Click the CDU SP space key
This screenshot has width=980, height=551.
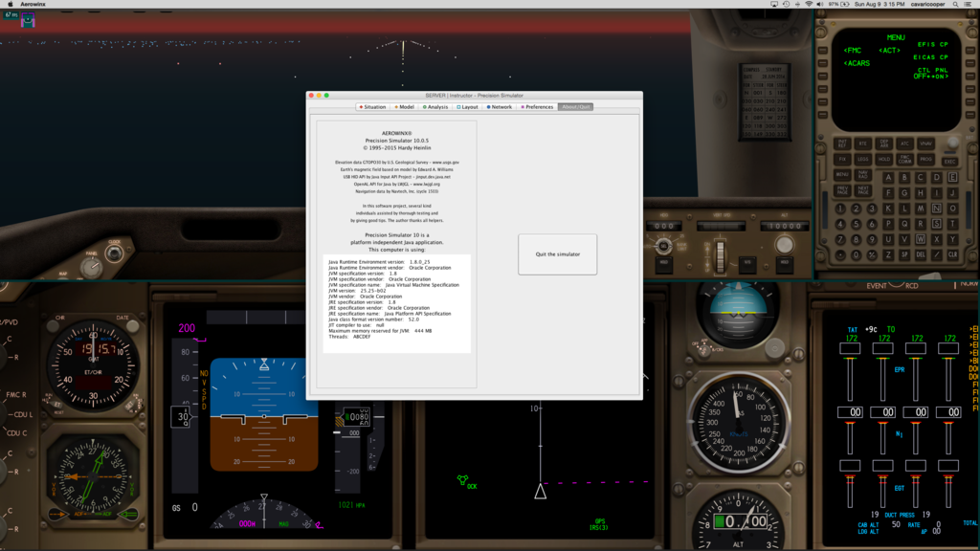point(904,254)
